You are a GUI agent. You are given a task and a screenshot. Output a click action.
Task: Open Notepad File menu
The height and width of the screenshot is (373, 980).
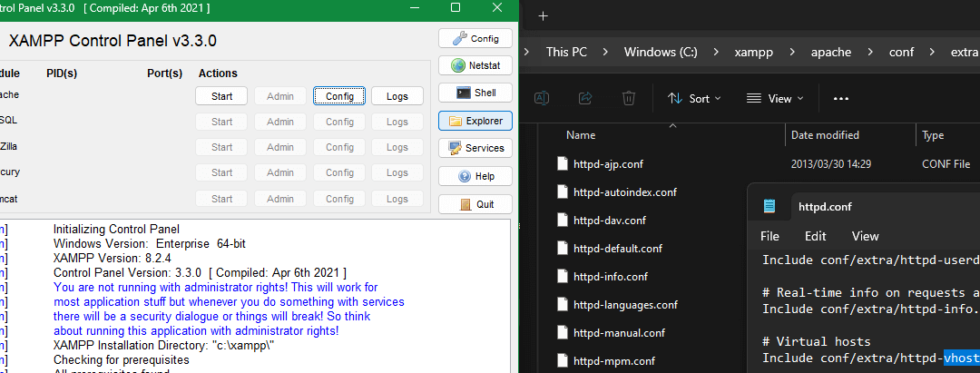(769, 236)
